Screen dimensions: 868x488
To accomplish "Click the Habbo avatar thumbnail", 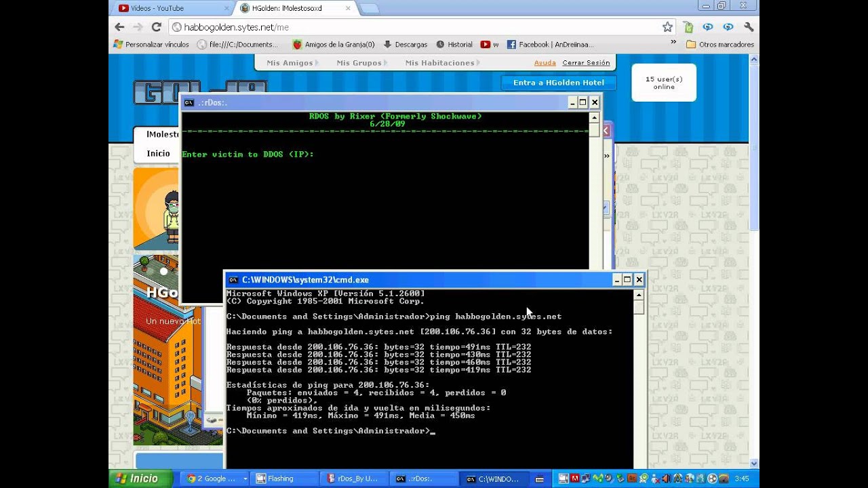I will tap(157, 209).
